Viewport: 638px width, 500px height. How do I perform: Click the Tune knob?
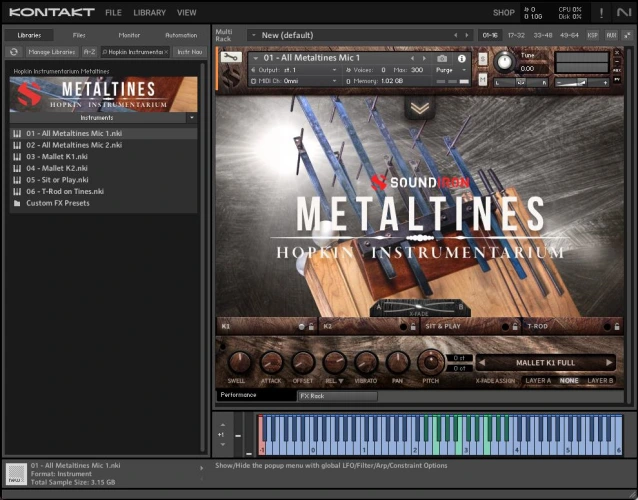point(505,63)
